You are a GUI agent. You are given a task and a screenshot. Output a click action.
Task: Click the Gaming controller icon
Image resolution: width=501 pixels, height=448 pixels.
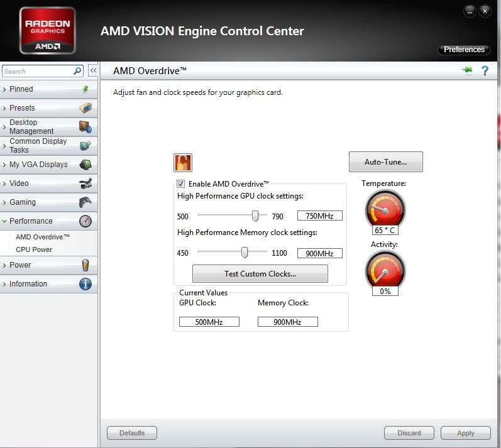tap(85, 202)
